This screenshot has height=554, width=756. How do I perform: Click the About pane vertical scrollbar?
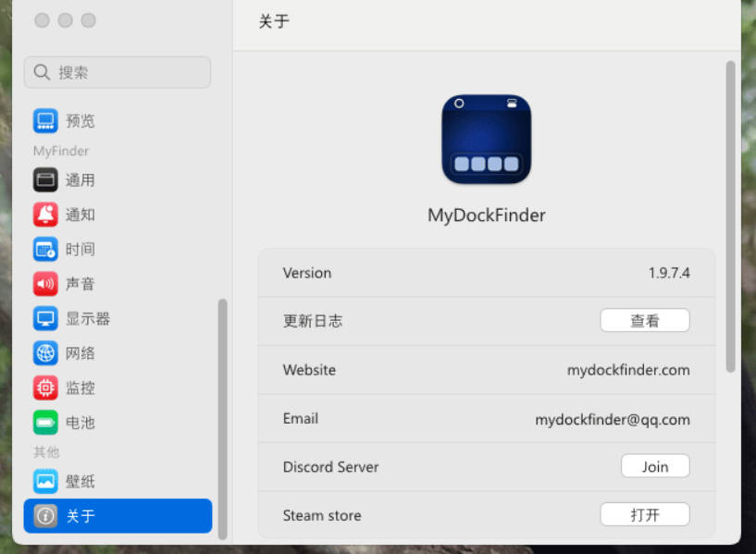(x=730, y=216)
